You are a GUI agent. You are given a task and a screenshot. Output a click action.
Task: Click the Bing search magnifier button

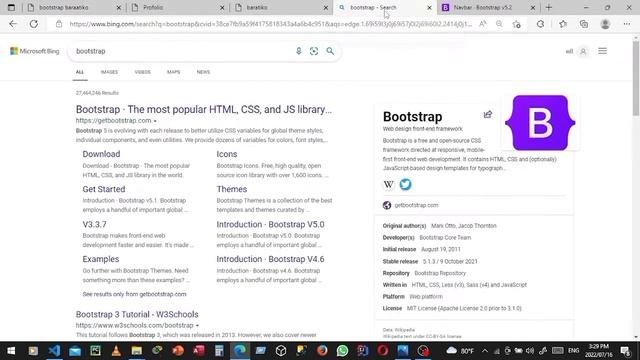(x=330, y=51)
